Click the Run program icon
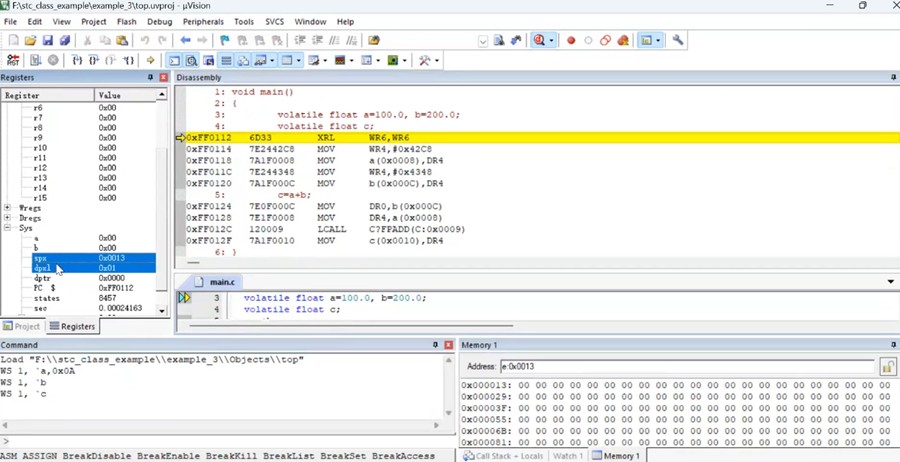 [36, 60]
